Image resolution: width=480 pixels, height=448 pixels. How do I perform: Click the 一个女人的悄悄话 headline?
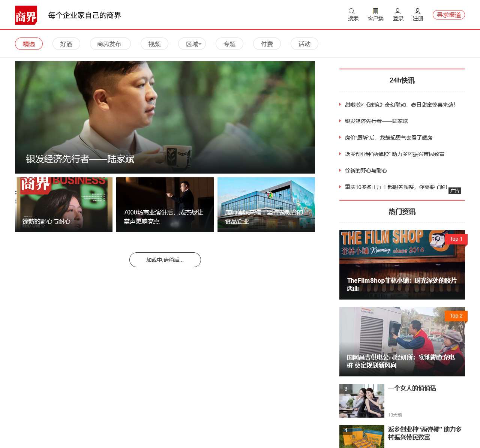pyautogui.click(x=412, y=388)
